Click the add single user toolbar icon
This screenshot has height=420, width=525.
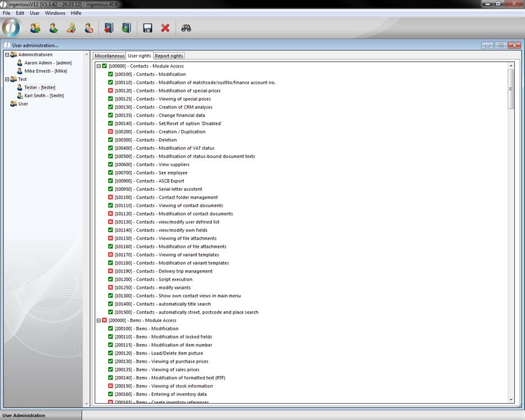[53, 28]
